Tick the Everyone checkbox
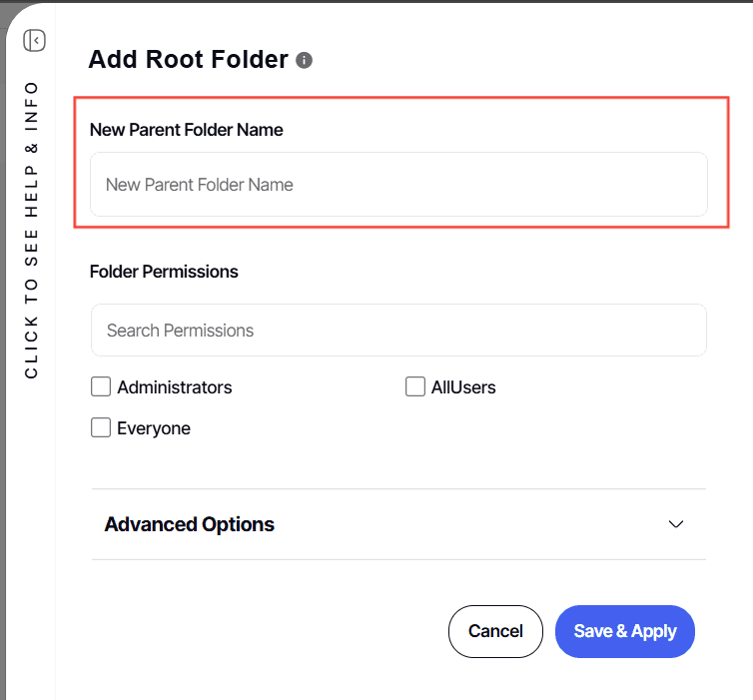 click(x=101, y=427)
